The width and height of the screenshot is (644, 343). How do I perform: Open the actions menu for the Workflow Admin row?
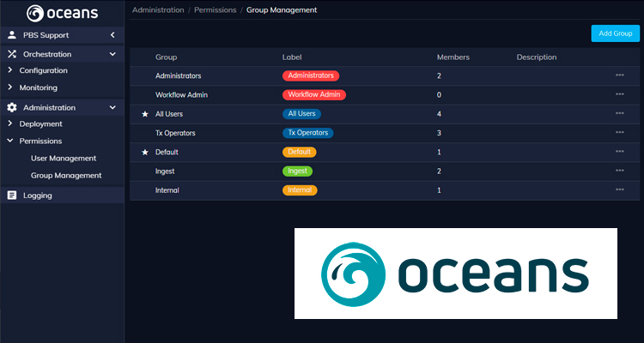point(620,94)
